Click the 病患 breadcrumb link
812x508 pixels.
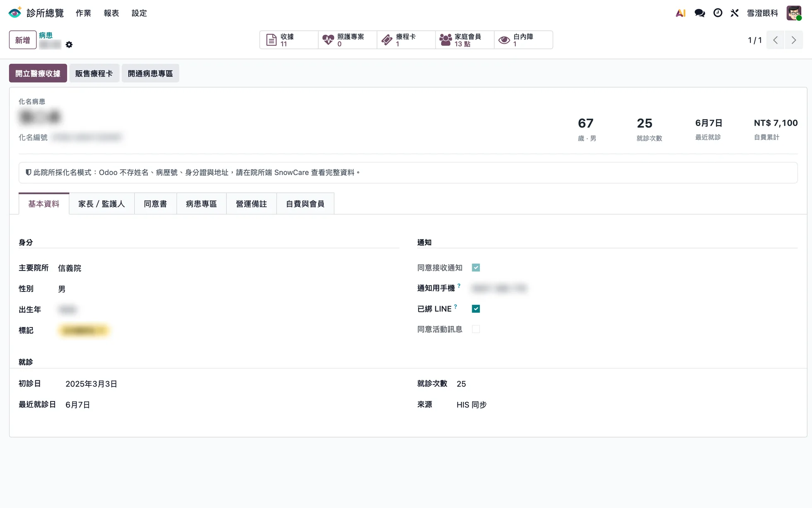[x=46, y=35]
